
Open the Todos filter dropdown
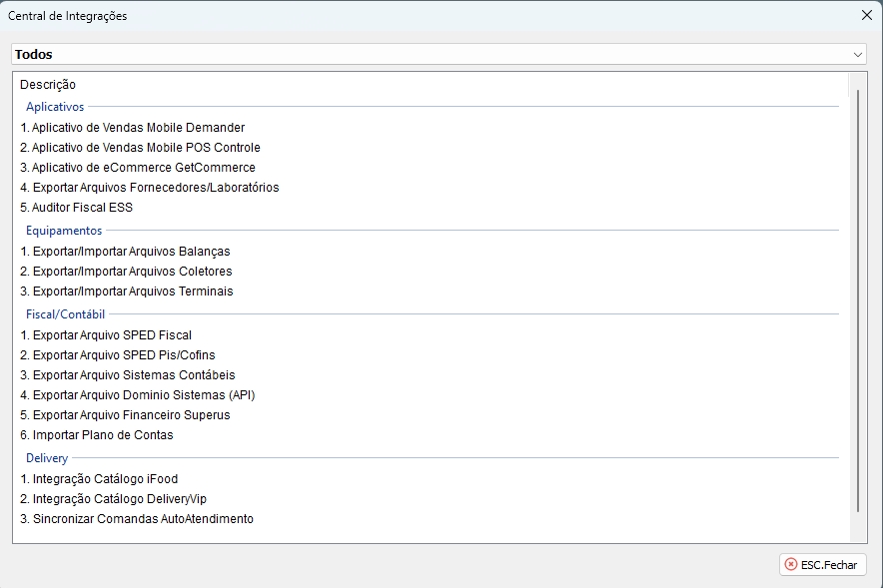coord(439,54)
